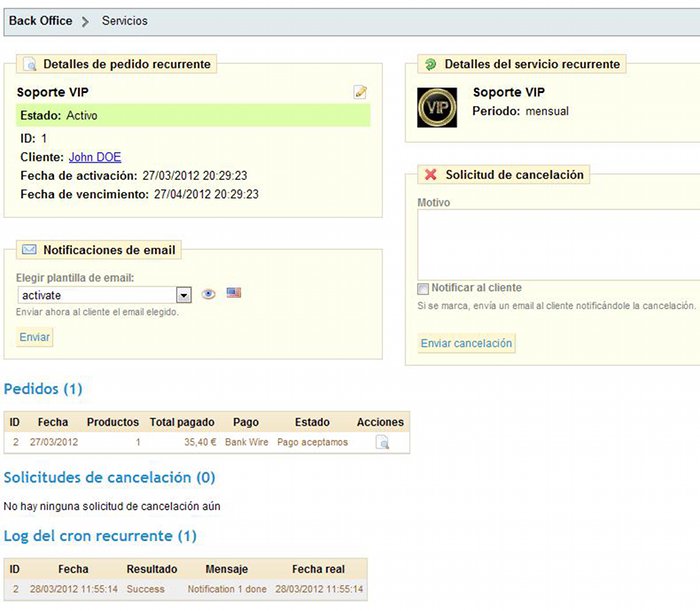Viewport: 700px width, 611px height.
Task: Click the No hay ninguna solicitud message
Action: (112, 507)
